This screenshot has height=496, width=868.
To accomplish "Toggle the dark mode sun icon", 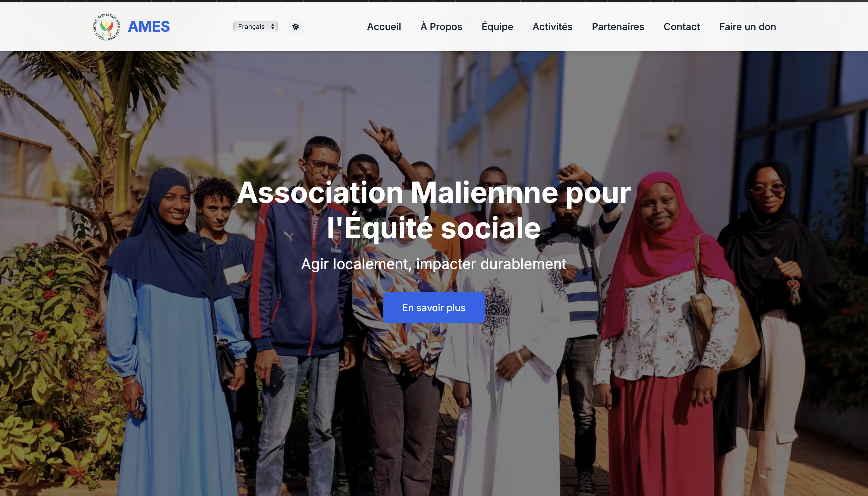I will pos(295,27).
